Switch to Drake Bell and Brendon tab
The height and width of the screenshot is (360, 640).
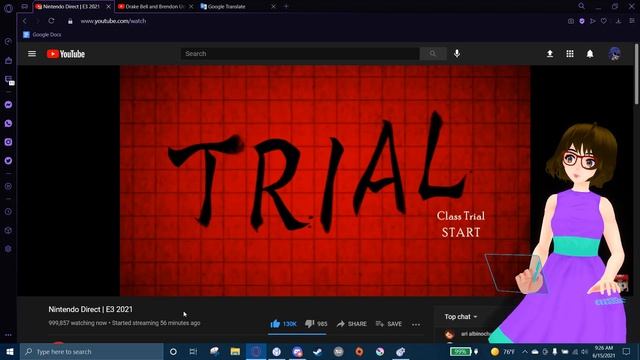click(x=154, y=7)
